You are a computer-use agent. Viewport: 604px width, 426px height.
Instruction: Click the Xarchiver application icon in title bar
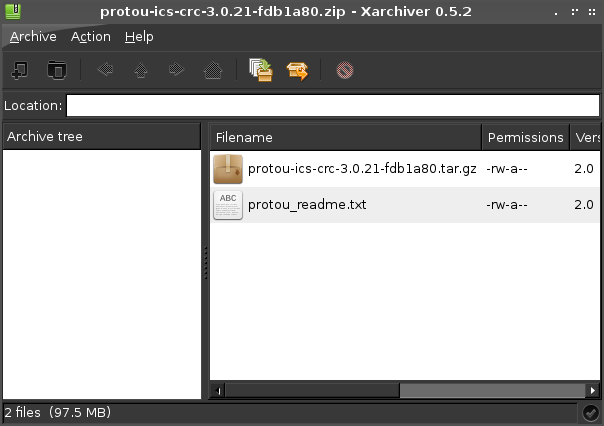pos(13,12)
